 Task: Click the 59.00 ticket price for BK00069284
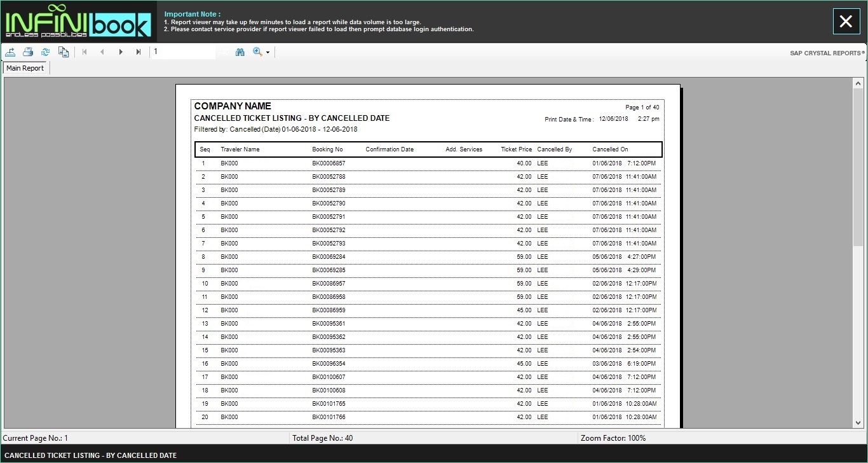[524, 257]
